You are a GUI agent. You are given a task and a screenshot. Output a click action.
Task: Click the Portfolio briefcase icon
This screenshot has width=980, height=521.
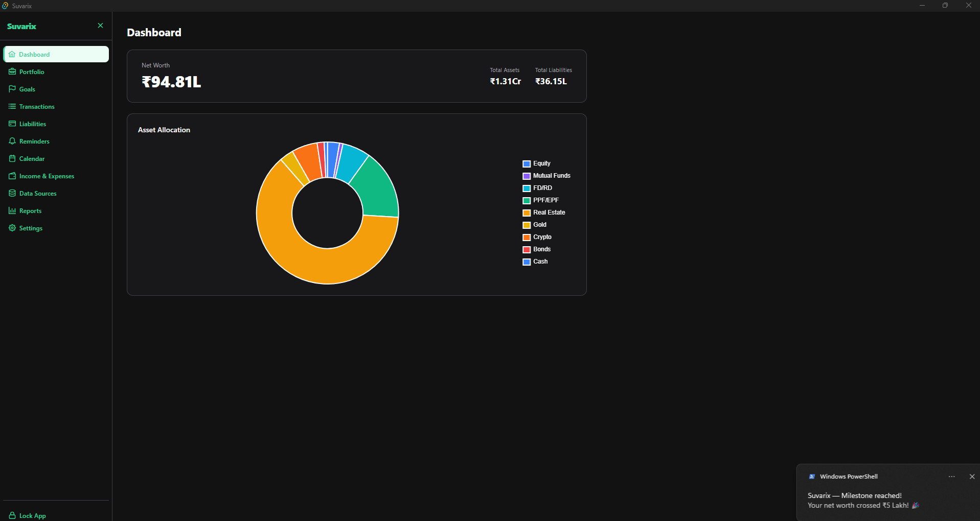pos(12,72)
